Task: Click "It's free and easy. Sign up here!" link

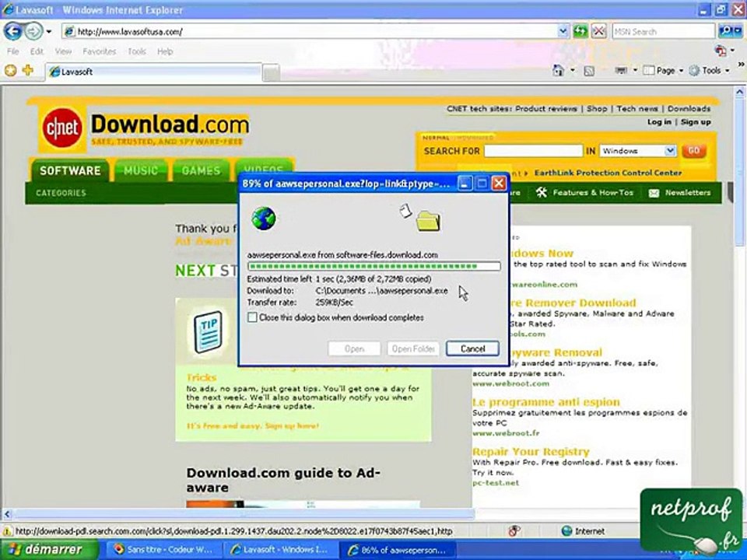Action: point(252,425)
